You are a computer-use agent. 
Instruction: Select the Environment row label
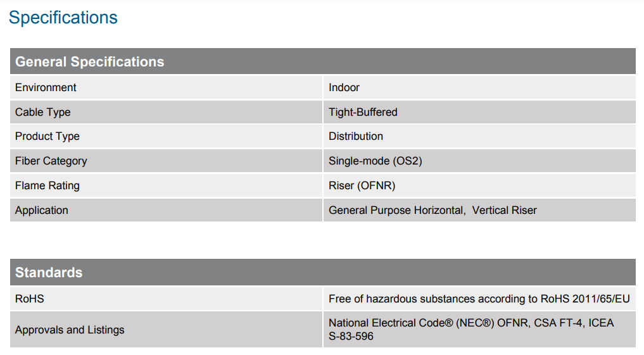click(x=46, y=87)
